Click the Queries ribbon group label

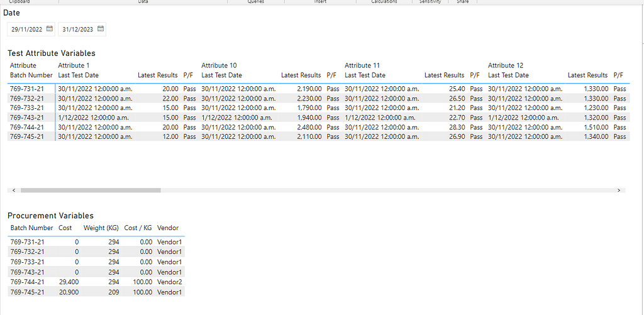tap(255, 2)
